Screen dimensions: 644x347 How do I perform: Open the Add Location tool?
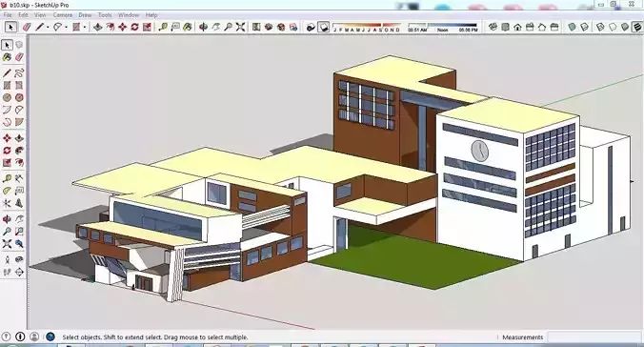[256, 27]
